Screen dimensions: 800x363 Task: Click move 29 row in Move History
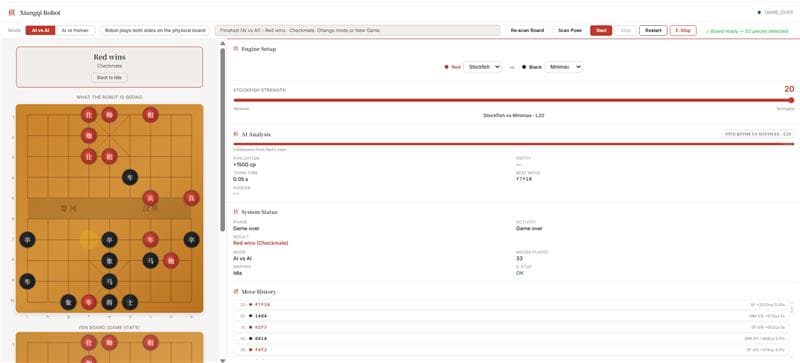click(x=511, y=349)
